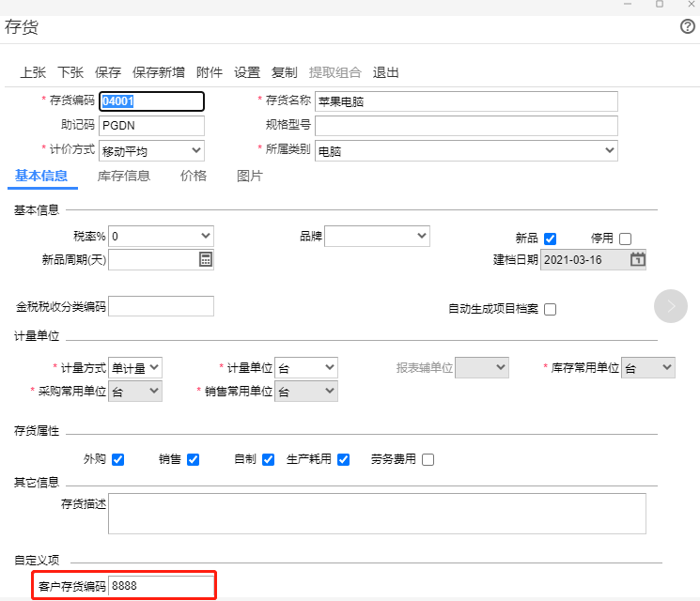
Task: Click the 保存 button
Action: tap(108, 72)
